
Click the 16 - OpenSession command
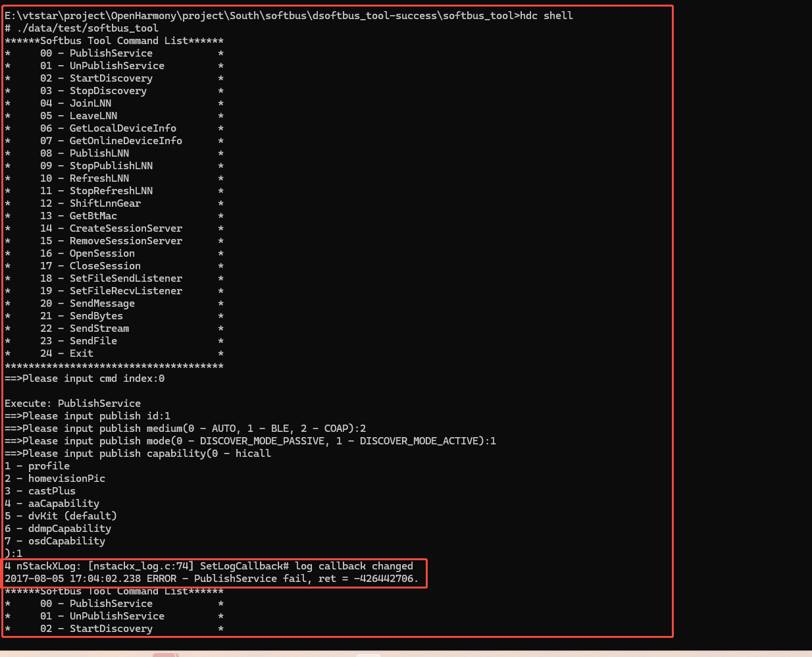click(88, 253)
